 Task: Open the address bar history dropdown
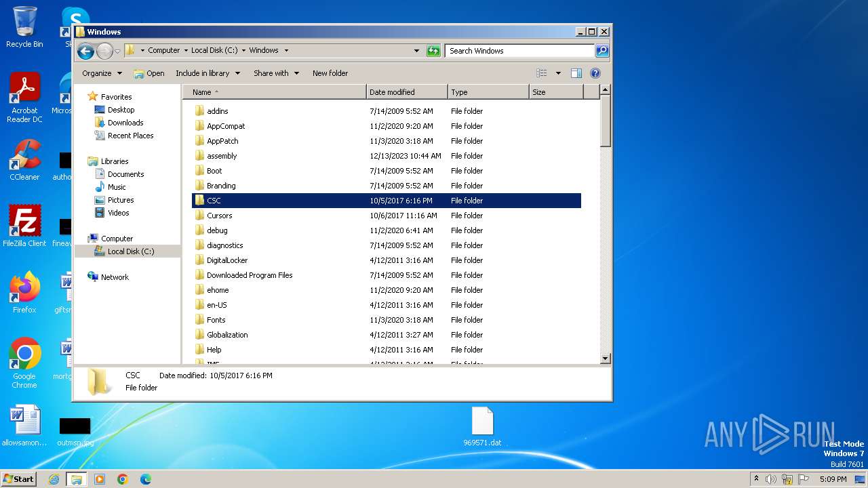coord(416,51)
